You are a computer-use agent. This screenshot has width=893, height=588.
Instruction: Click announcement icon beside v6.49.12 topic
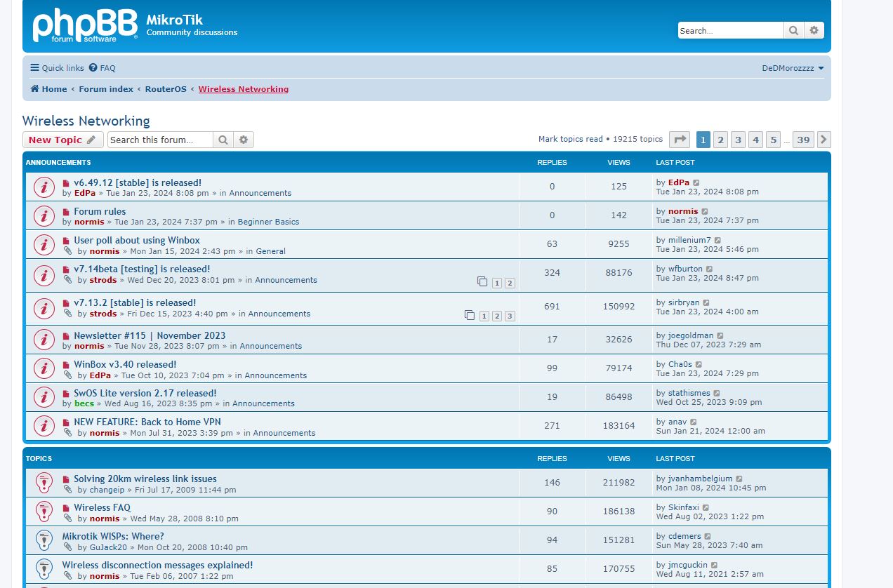(44, 187)
